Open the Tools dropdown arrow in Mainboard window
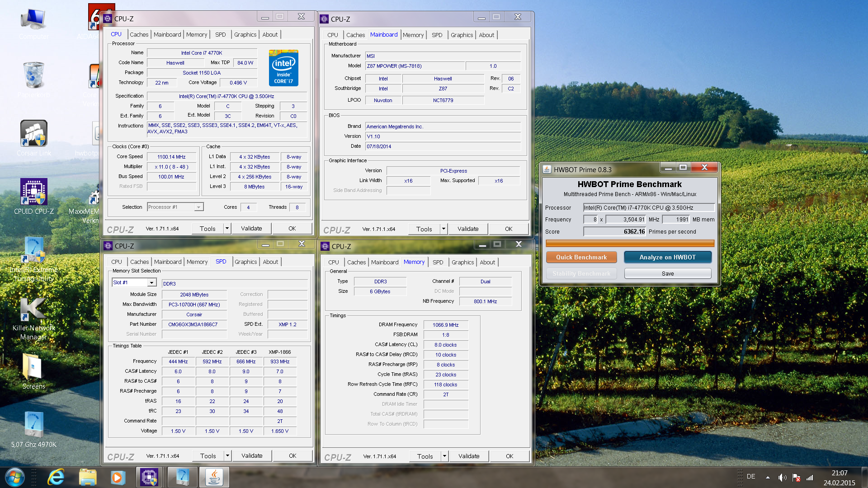 pyautogui.click(x=443, y=229)
